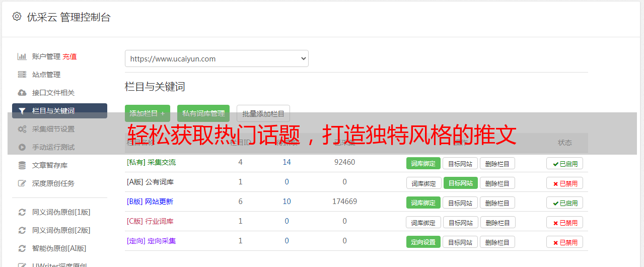Screen dimensions: 644x267
Task: Click the 账户管理 bar chart icon
Action: (22, 56)
